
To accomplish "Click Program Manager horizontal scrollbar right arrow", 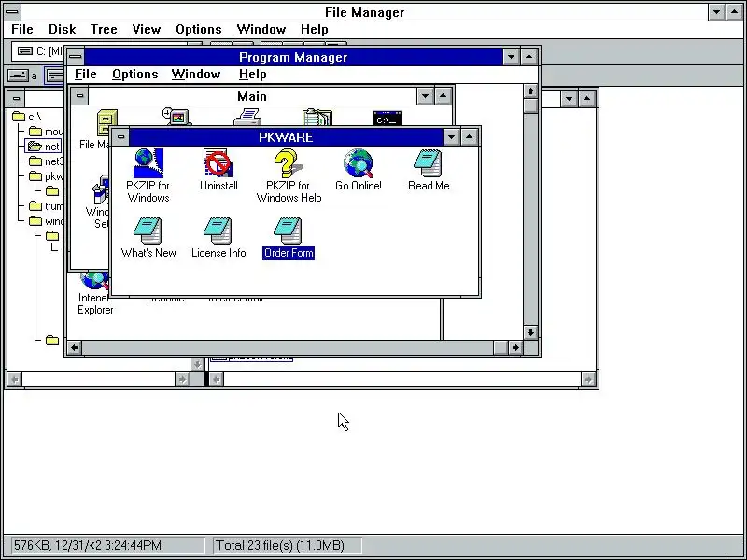I will coord(515,347).
